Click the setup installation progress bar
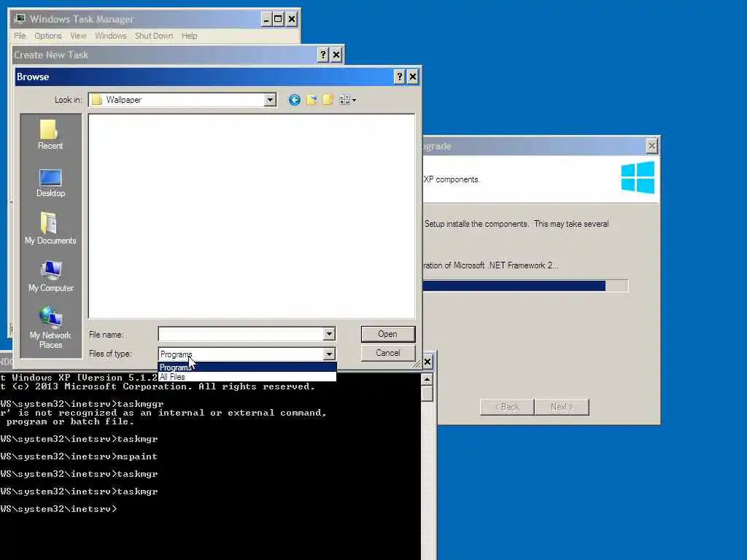 (525, 286)
